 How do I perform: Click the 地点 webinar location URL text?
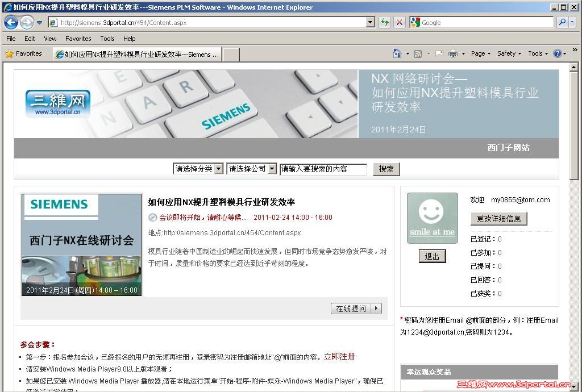point(225,233)
